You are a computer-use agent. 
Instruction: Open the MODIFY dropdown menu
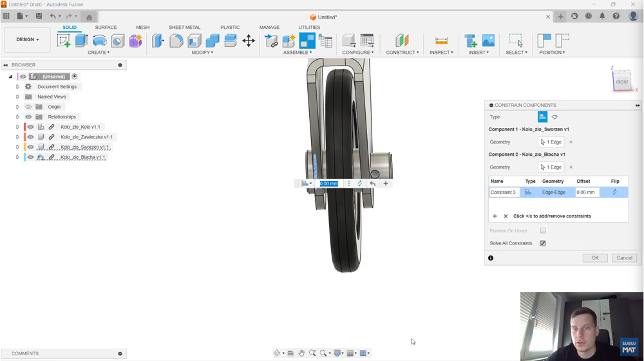[202, 53]
